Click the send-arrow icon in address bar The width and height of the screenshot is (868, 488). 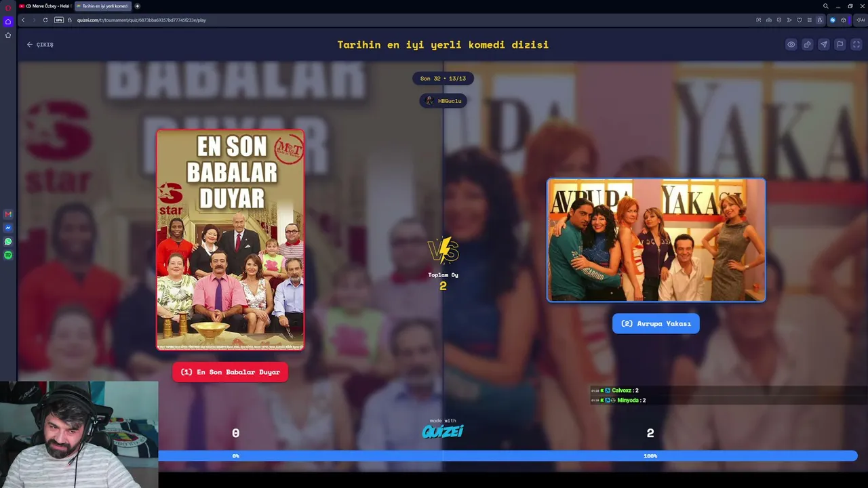(789, 20)
